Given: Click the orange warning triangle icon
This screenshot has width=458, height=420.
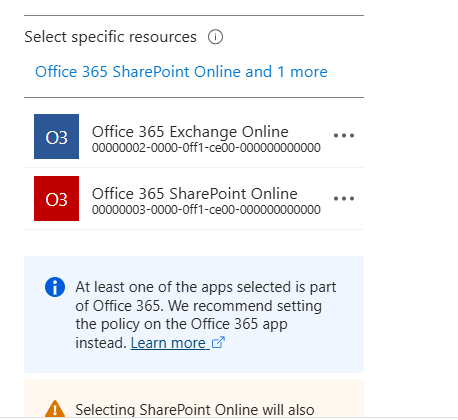Looking at the screenshot, I should [55, 409].
